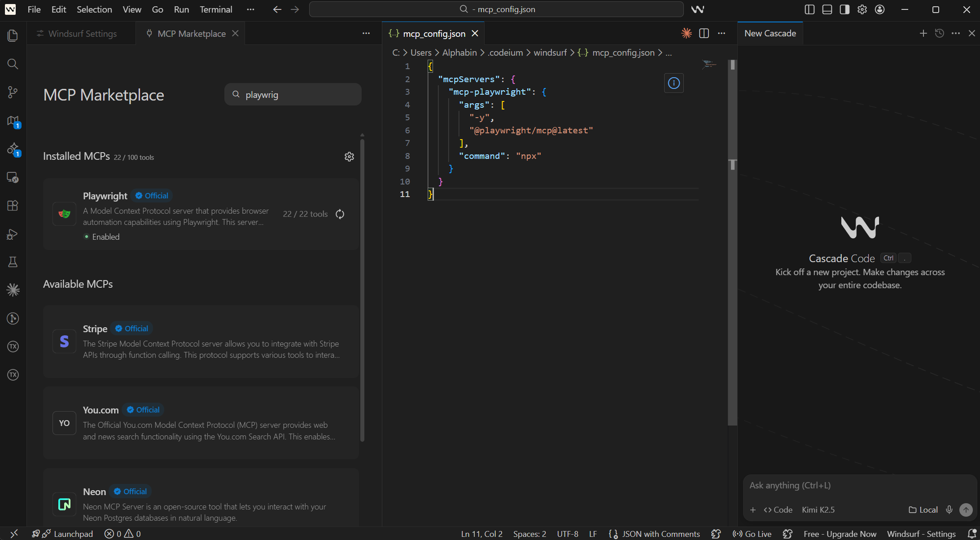Open the Source Control icon in sidebar

pyautogui.click(x=13, y=92)
